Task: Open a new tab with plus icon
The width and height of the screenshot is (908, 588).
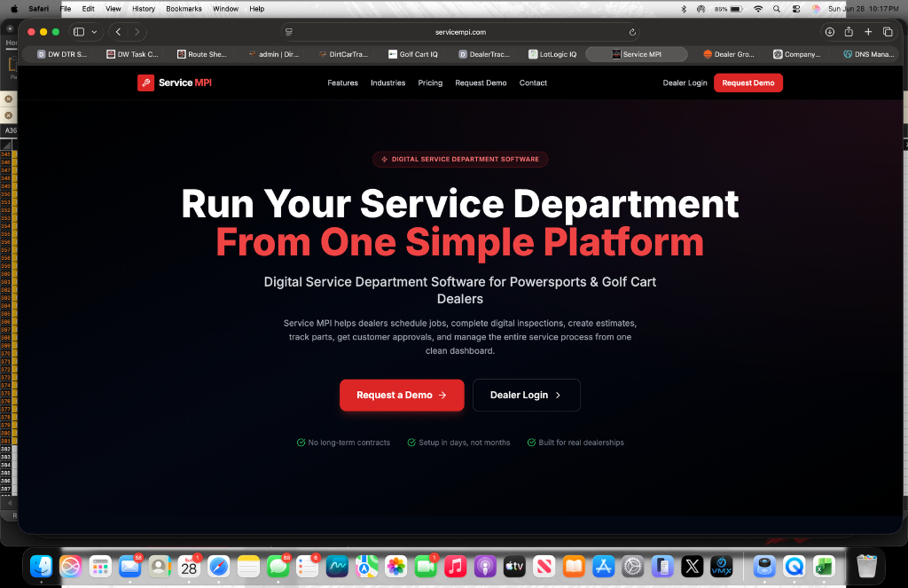Action: 868,32
